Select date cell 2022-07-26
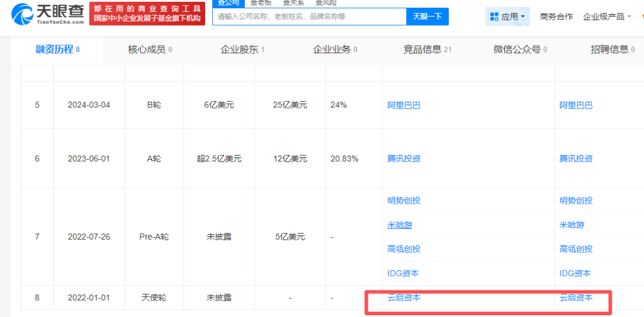The width and height of the screenshot is (644, 317). pyautogui.click(x=89, y=237)
